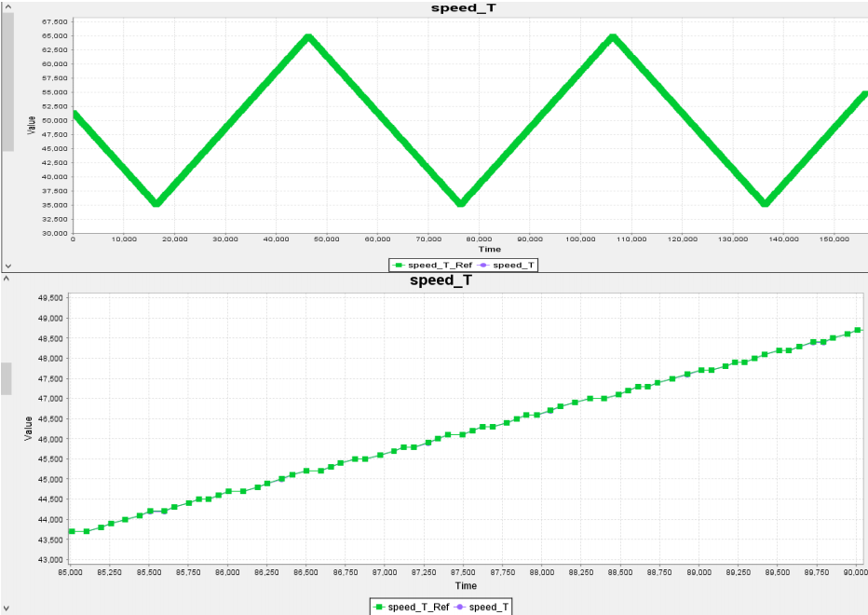Screen dimensions: 868x615
Task: Click speed_T_Ref legend entry in top chart
Action: point(432,265)
